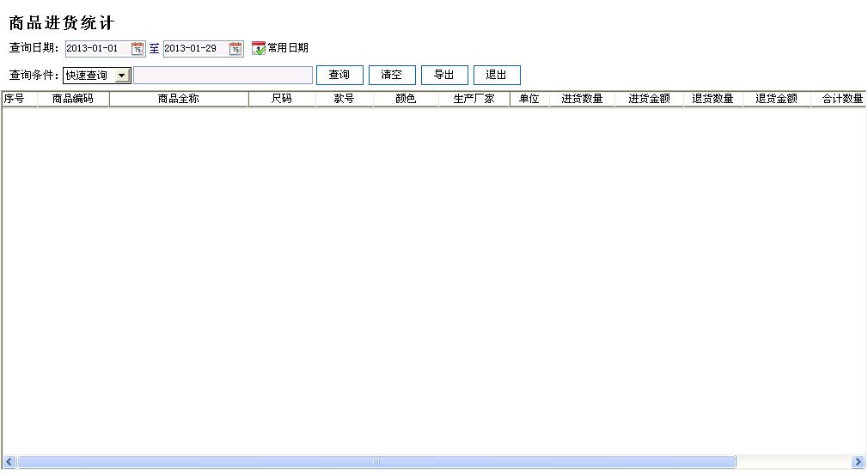This screenshot has height=475, width=868.
Task: Click the horizontal scrollbar left arrow
Action: 9,462
